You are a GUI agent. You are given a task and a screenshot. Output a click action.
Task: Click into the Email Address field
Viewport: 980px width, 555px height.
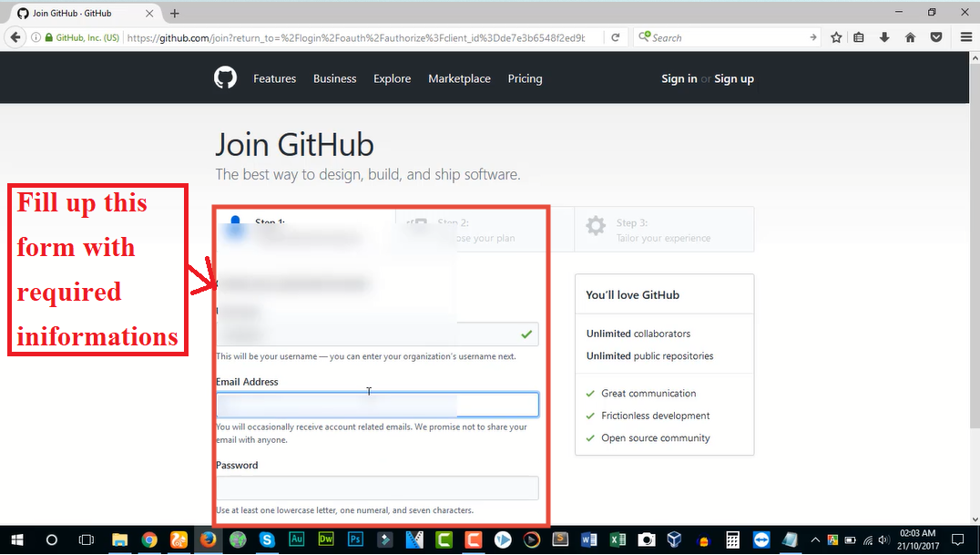[377, 405]
